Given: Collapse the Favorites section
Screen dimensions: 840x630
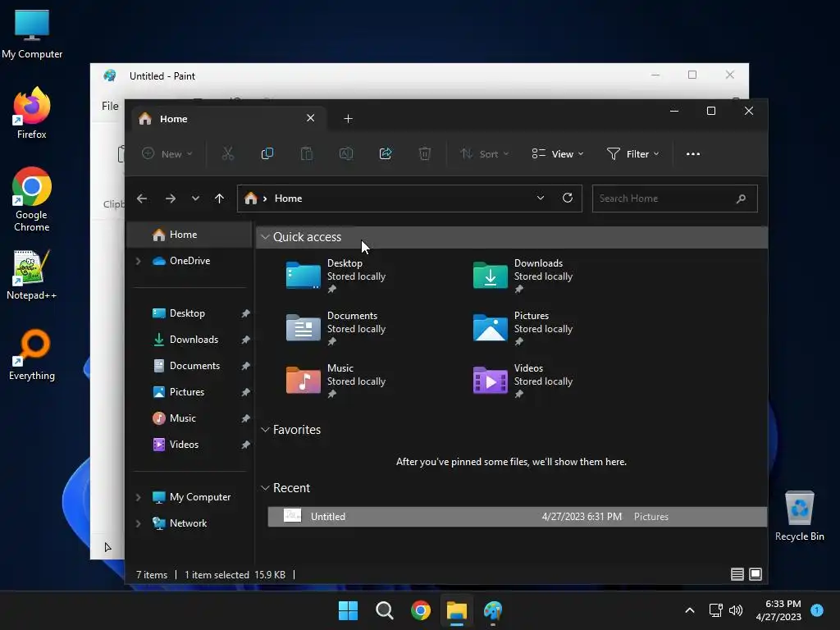Looking at the screenshot, I should click(265, 430).
